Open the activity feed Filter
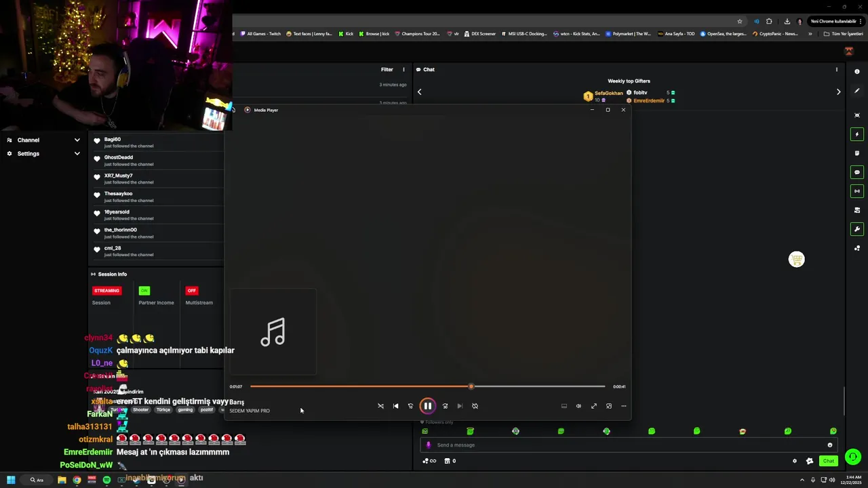 point(387,69)
